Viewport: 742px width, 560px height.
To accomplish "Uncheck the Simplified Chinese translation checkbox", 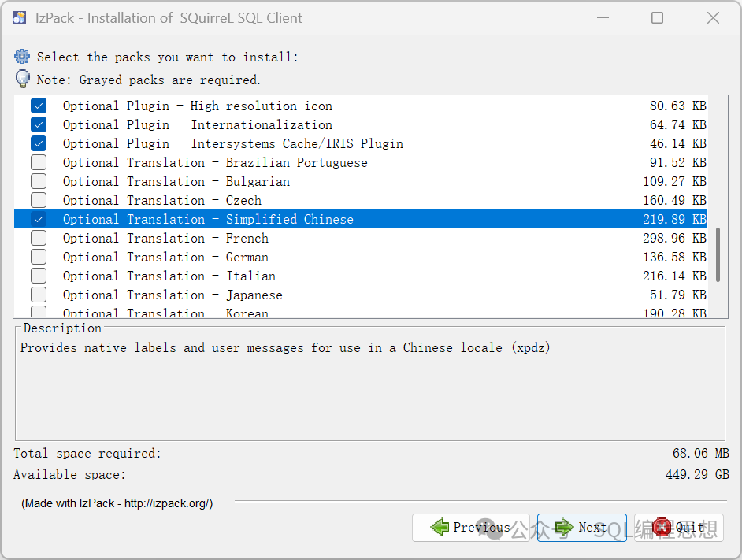I will tap(39, 219).
